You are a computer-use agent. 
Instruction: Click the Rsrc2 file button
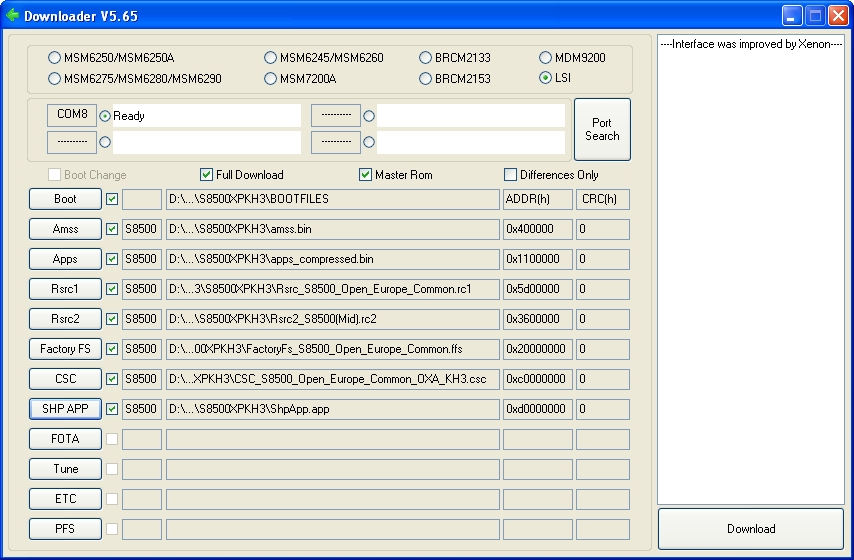coord(65,319)
